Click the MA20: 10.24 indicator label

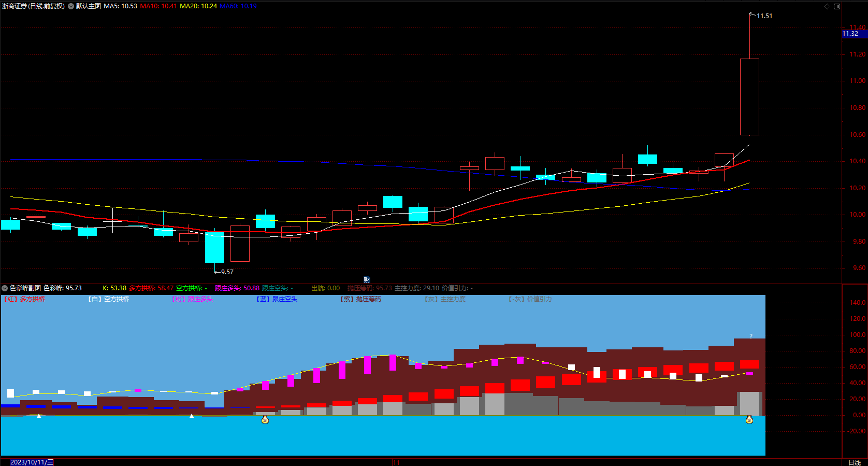coord(198,6)
